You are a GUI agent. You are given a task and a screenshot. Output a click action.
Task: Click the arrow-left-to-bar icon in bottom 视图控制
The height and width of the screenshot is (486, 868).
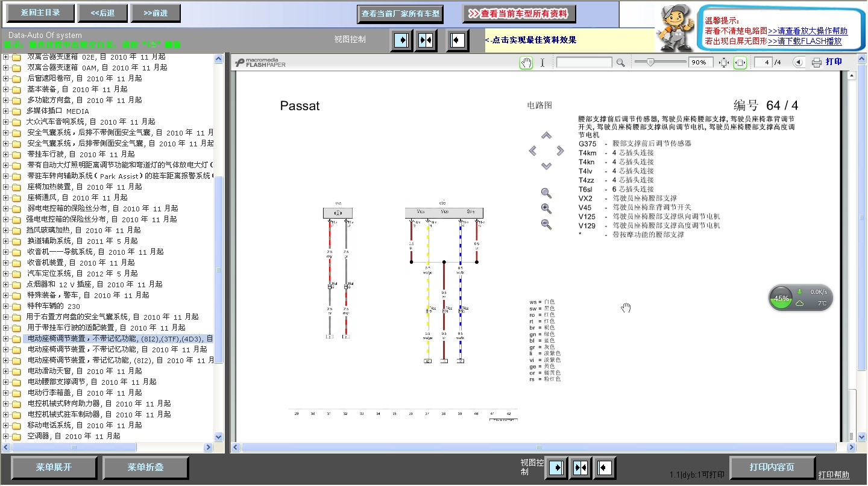[604, 468]
